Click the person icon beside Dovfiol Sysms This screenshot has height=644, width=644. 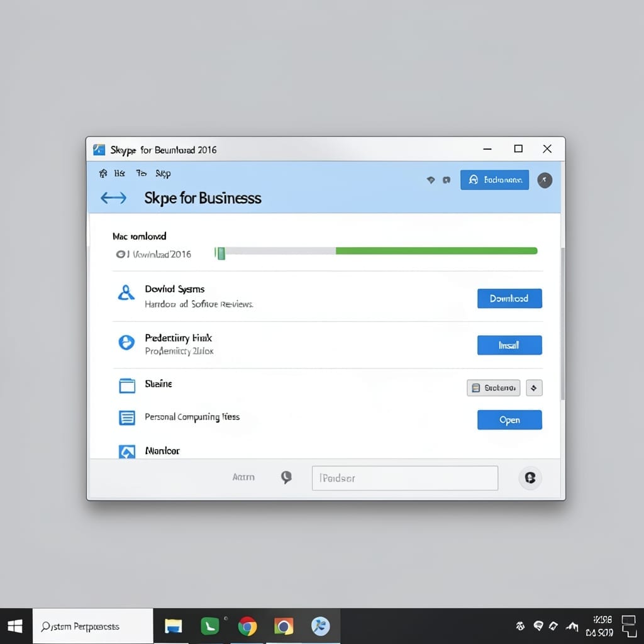(x=126, y=293)
